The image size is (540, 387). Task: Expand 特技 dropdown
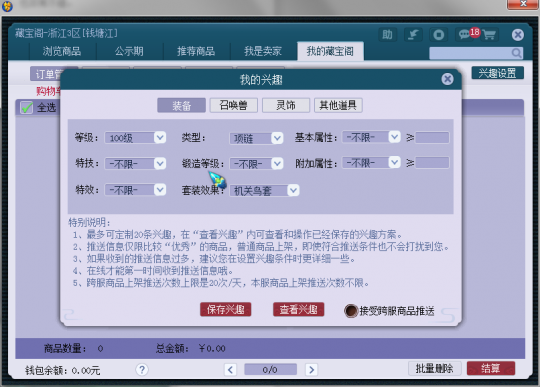(x=135, y=164)
